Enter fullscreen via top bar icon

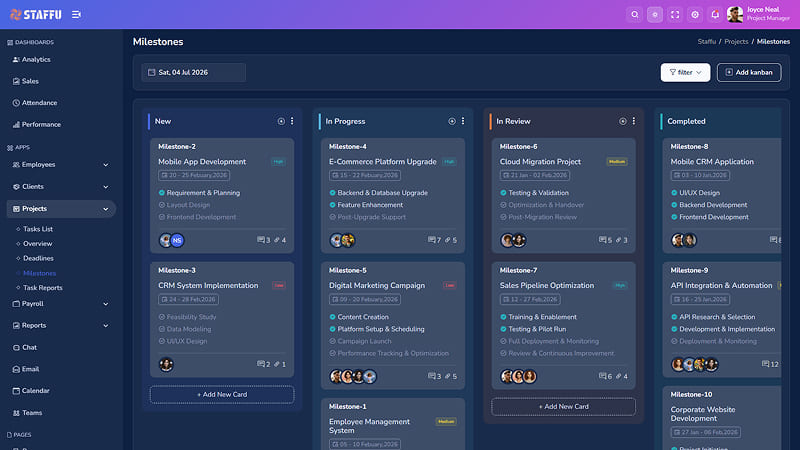[x=675, y=15]
